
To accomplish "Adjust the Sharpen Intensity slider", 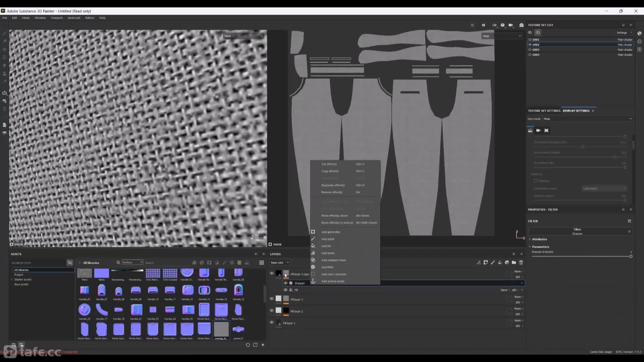I will coord(582,256).
